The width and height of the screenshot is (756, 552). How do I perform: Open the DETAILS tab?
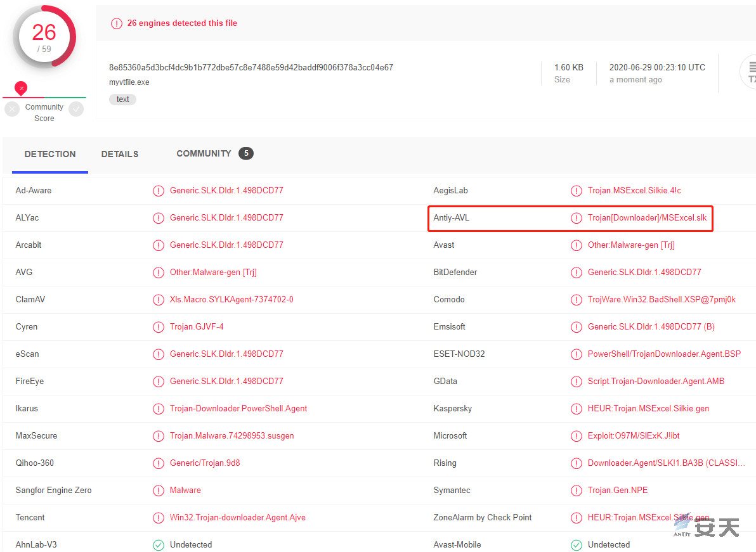(120, 154)
